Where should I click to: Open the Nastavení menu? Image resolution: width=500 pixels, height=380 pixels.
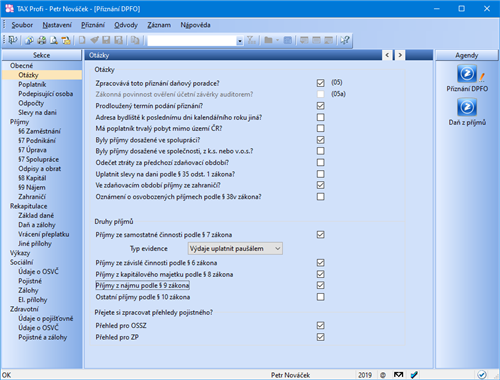click(x=57, y=25)
